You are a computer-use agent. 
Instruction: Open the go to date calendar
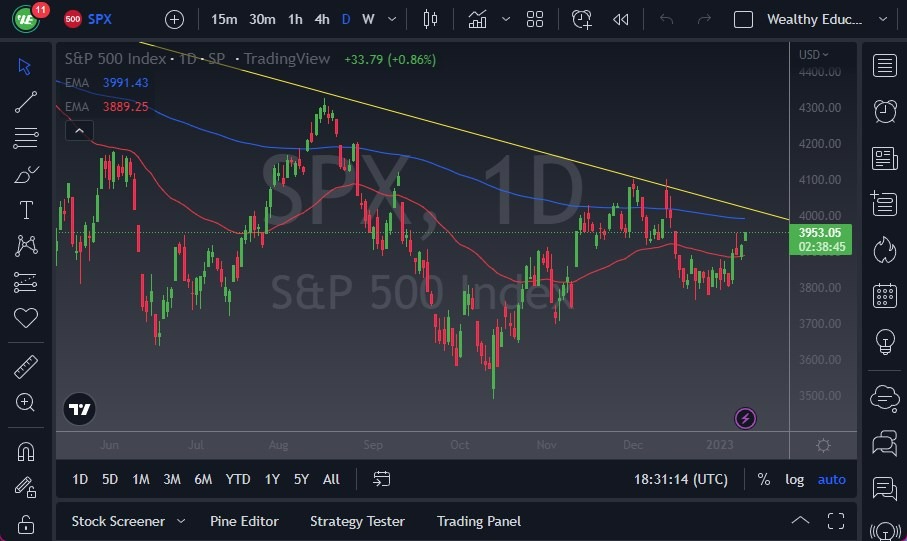[x=381, y=479]
